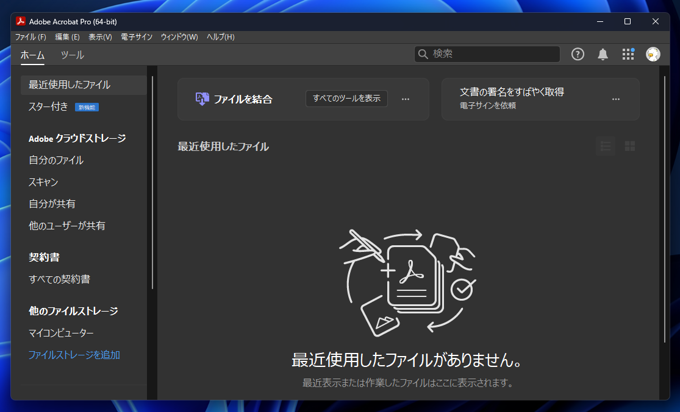
Task: Maximize the Acrobat window
Action: (x=628, y=21)
